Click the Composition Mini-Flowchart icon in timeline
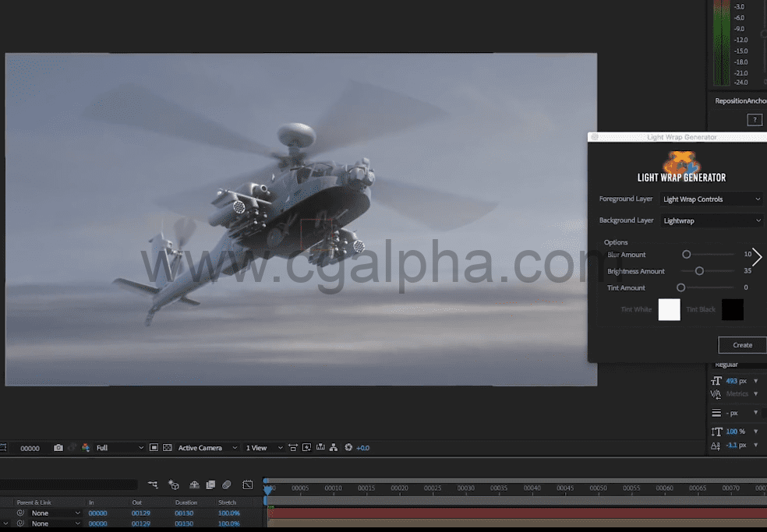 [x=153, y=484]
